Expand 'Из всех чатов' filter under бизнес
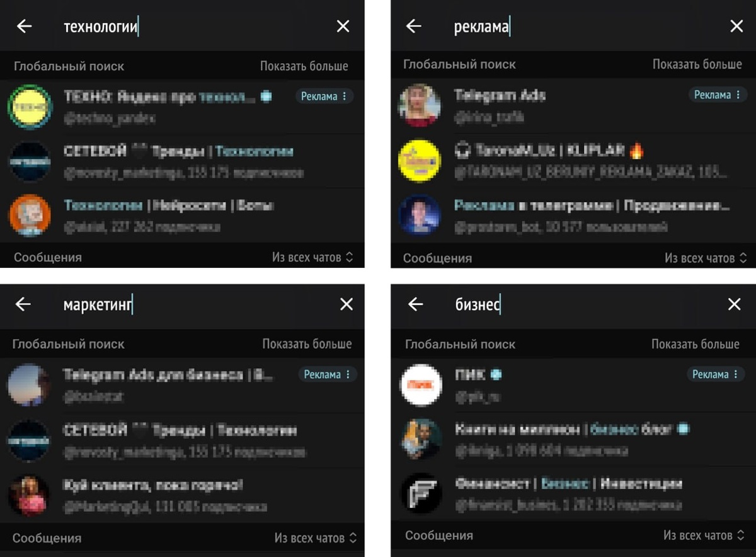The width and height of the screenshot is (756, 557). [x=705, y=536]
